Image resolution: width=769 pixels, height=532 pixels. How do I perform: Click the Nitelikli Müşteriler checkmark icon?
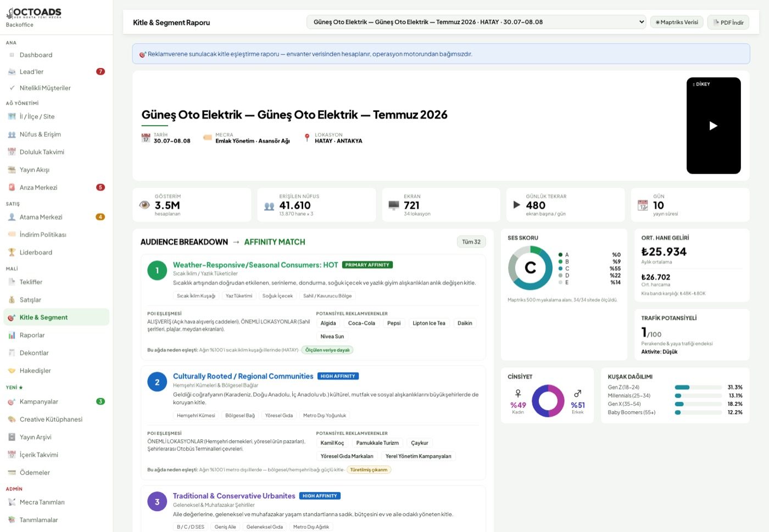tap(12, 88)
